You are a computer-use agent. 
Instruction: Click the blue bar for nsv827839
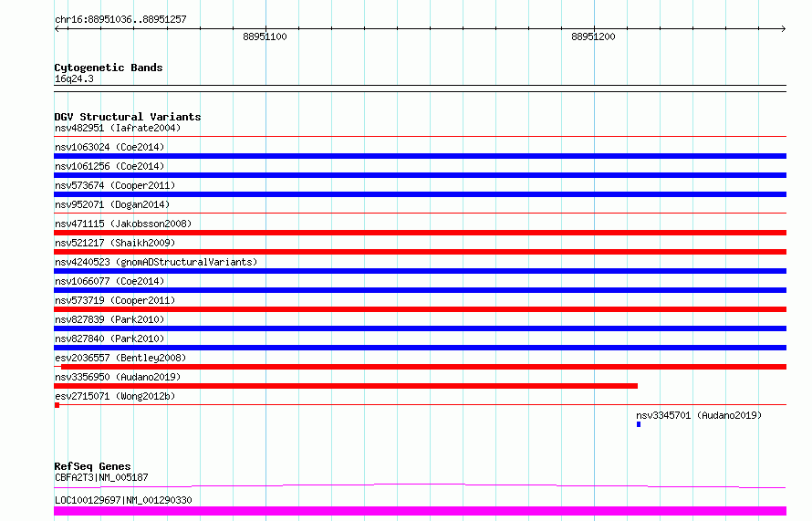tap(420, 328)
